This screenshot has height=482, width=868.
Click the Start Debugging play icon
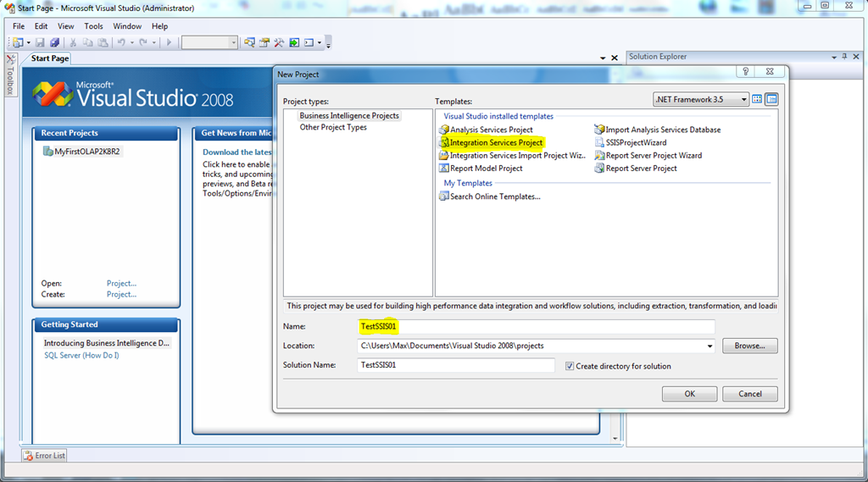click(x=169, y=42)
